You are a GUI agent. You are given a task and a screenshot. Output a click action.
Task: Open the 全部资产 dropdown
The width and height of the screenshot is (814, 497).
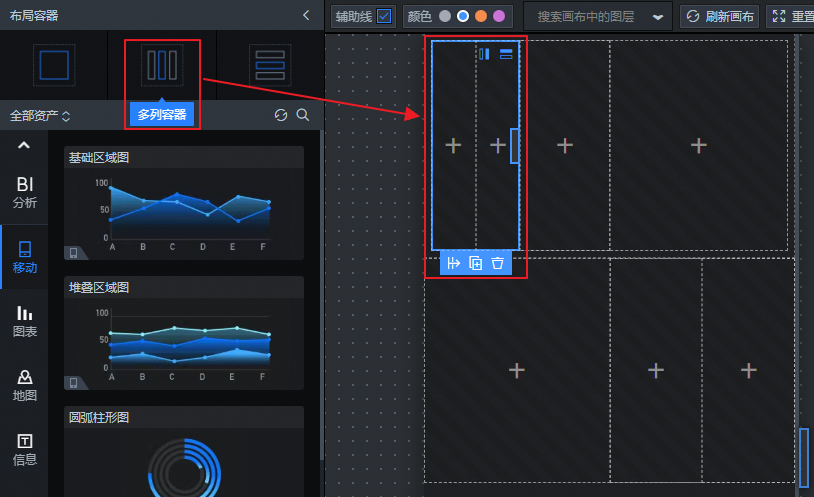coord(39,115)
